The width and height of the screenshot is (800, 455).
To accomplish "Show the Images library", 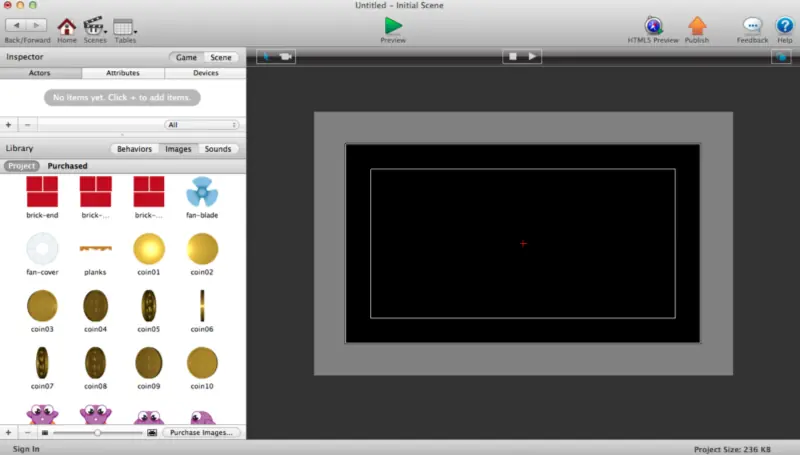I will tap(178, 149).
